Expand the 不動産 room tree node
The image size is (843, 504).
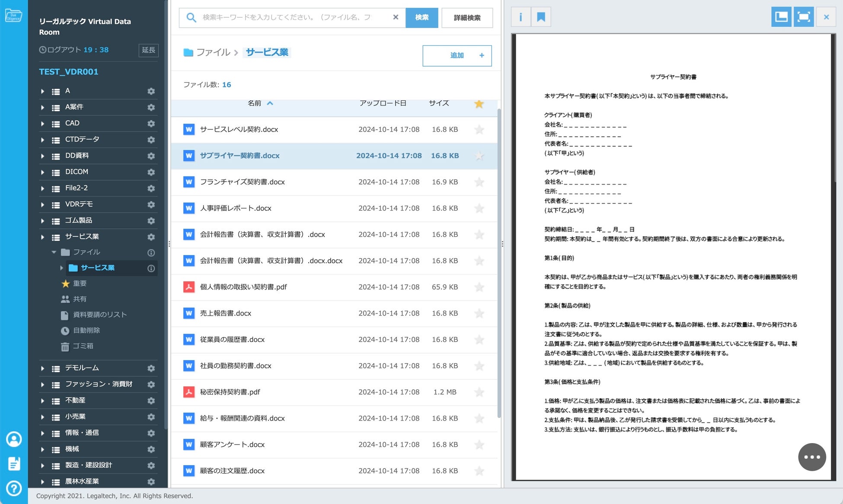pyautogui.click(x=42, y=401)
